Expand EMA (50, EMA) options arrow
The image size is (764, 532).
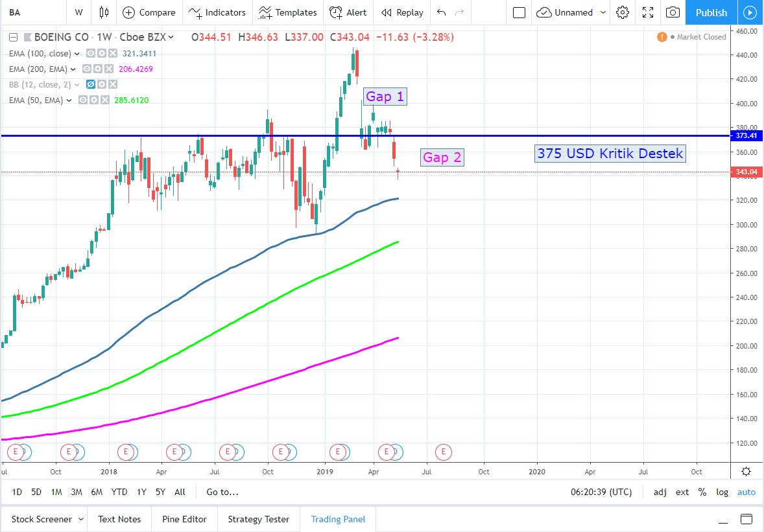pyautogui.click(x=69, y=100)
